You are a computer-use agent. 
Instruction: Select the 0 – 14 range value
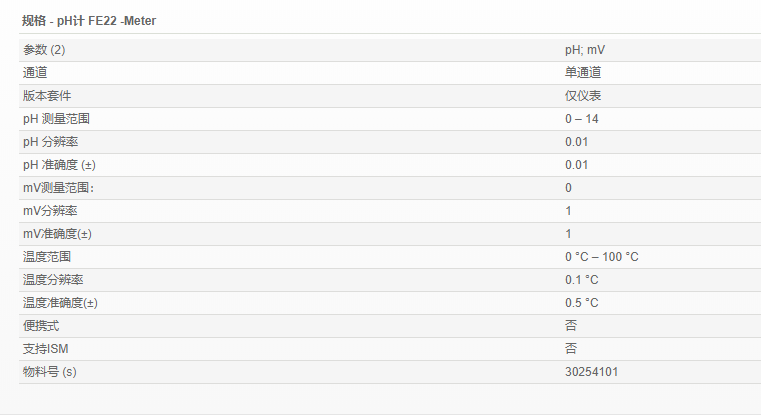click(x=582, y=119)
